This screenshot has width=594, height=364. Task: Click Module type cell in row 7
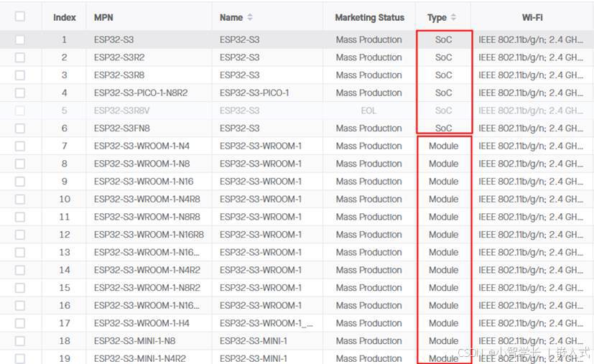tap(444, 146)
